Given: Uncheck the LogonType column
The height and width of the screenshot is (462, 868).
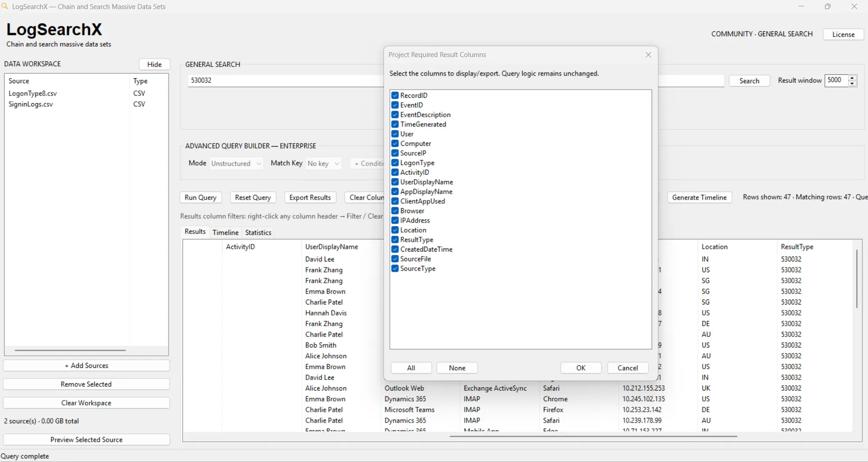Looking at the screenshot, I should click(x=395, y=162).
